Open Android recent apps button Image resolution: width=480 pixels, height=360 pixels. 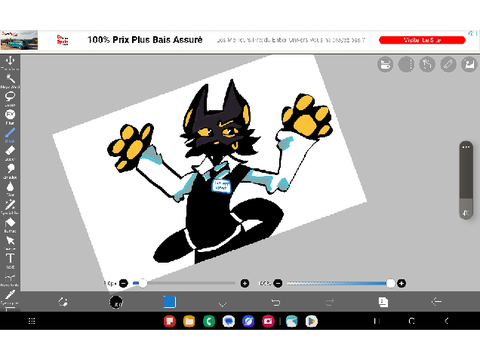point(376,321)
